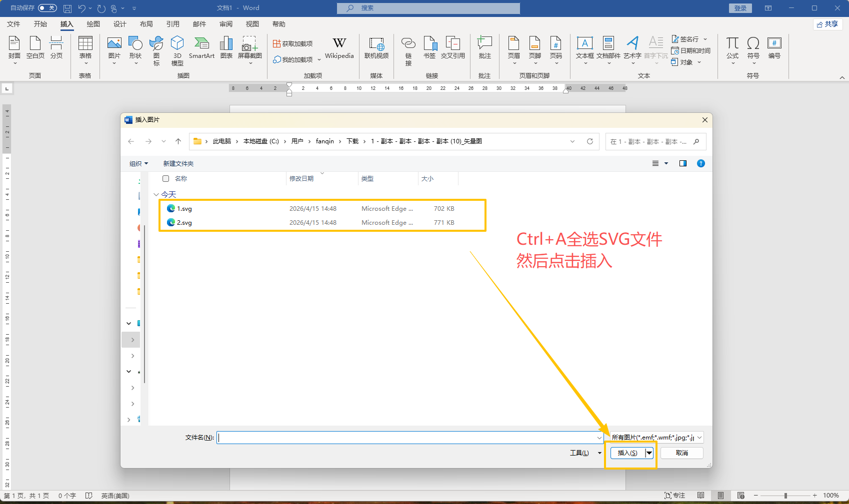
Task: Expand address bar history dropdown
Action: tap(572, 141)
